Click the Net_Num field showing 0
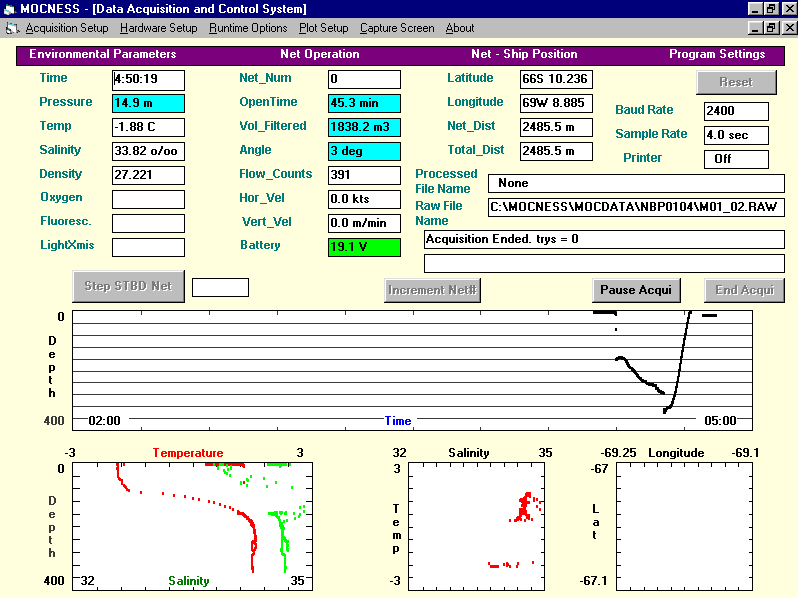 [x=364, y=79]
